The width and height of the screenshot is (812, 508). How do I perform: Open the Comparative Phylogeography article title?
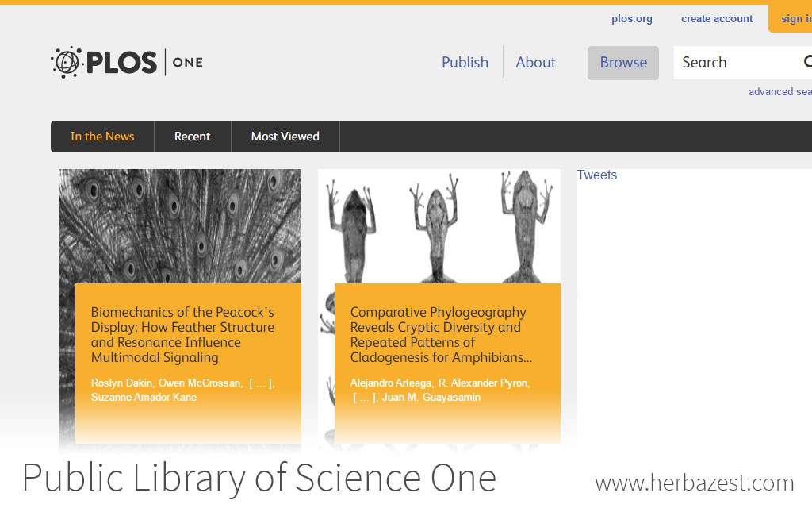click(x=441, y=335)
